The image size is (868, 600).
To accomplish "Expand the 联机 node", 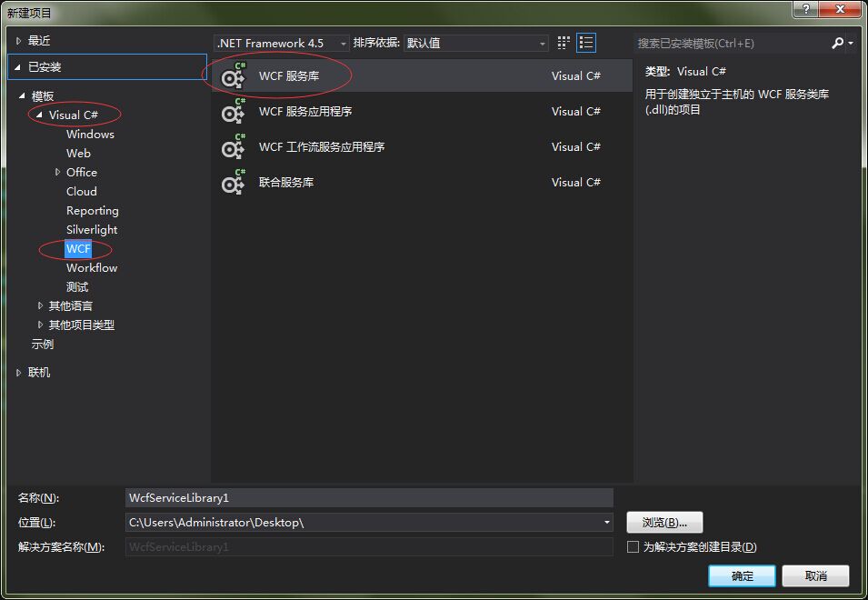I will [x=18, y=373].
